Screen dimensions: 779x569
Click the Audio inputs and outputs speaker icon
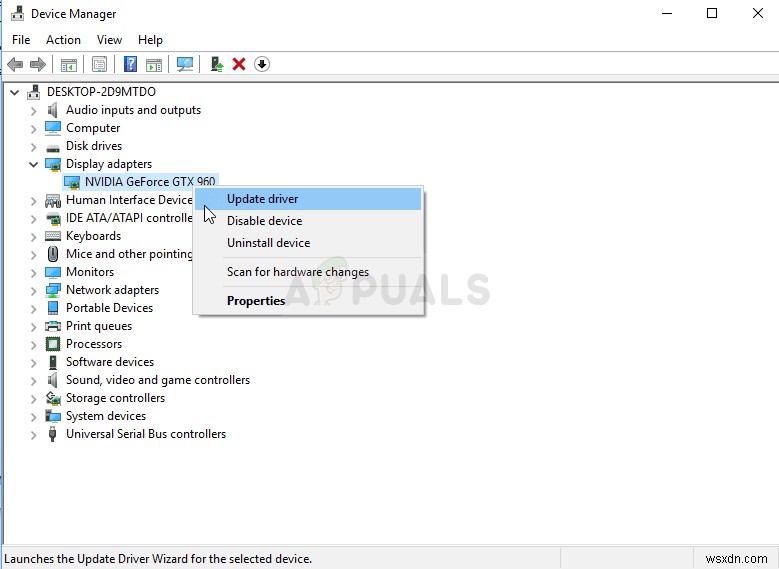[x=53, y=110]
